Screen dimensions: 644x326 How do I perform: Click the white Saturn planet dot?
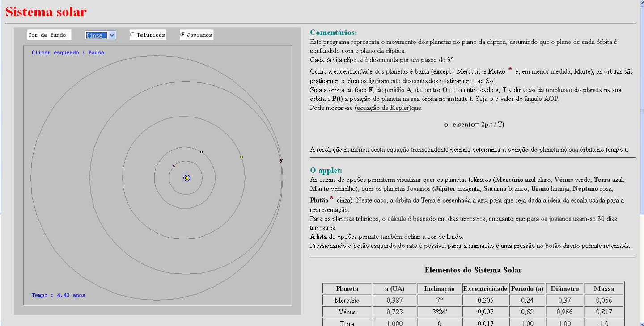point(202,152)
